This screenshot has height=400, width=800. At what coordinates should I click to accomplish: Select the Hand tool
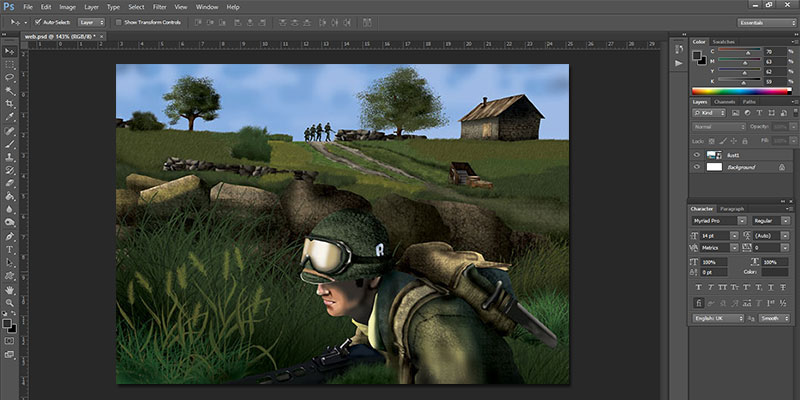(10, 290)
